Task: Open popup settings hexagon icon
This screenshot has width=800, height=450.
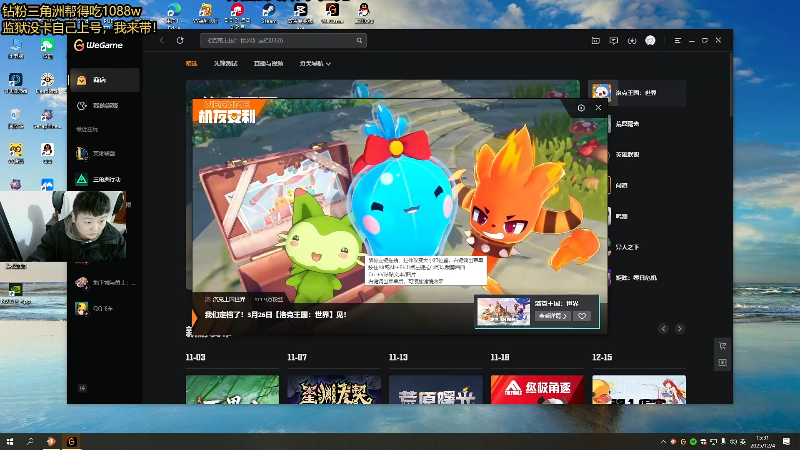Action: (x=581, y=108)
